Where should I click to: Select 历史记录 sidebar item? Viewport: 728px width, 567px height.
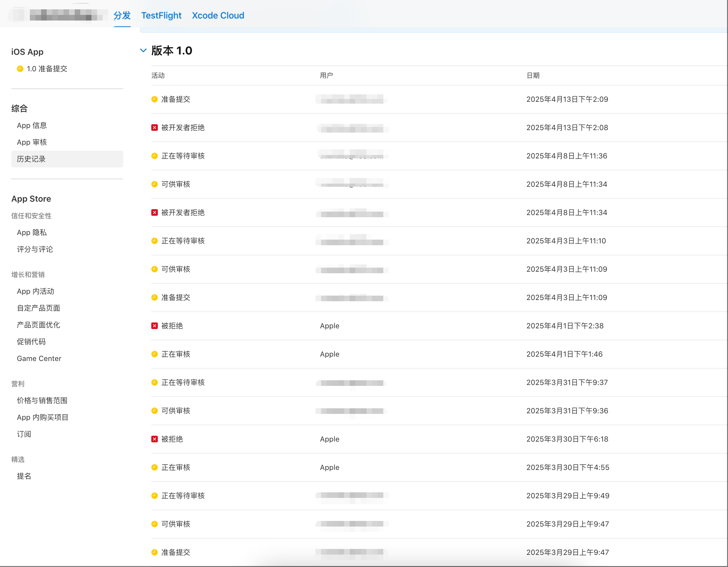tap(31, 159)
